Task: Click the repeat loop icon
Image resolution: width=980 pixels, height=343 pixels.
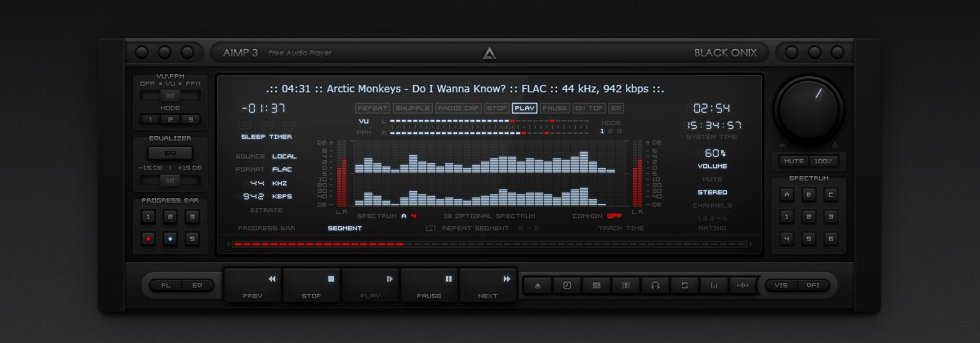Action: 684,285
